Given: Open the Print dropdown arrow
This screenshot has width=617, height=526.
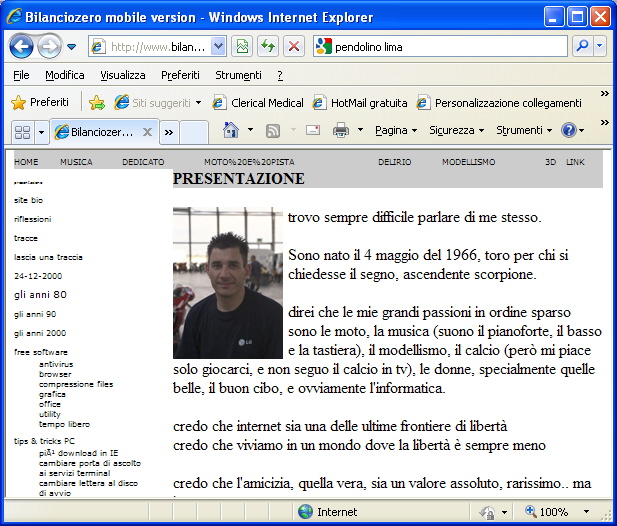Looking at the screenshot, I should pos(360,130).
